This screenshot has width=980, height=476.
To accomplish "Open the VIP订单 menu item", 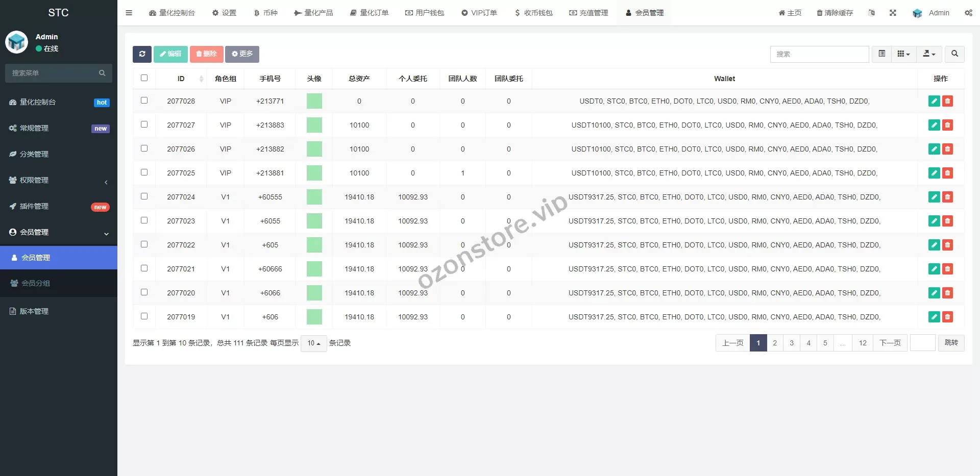I will [479, 13].
